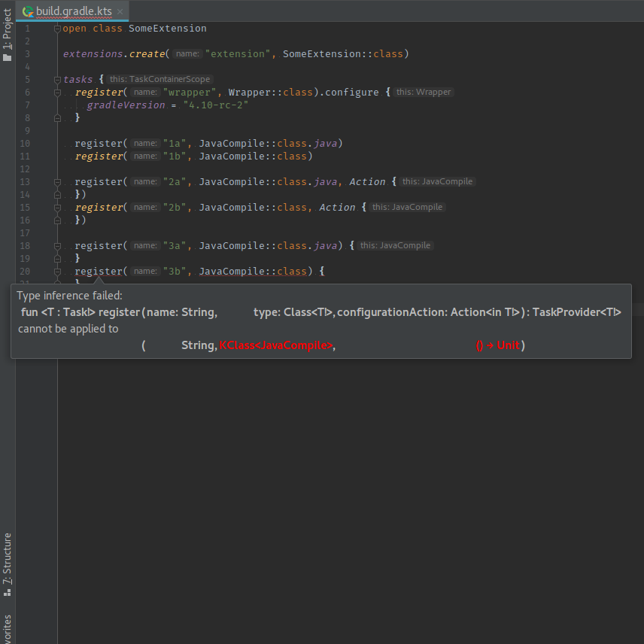
Task: Click the "2a" string on line 13
Action: 175,181
